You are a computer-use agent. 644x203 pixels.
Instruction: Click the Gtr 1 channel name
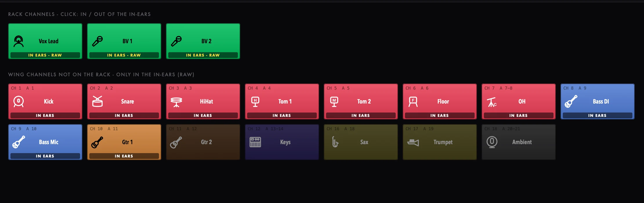coord(127,142)
